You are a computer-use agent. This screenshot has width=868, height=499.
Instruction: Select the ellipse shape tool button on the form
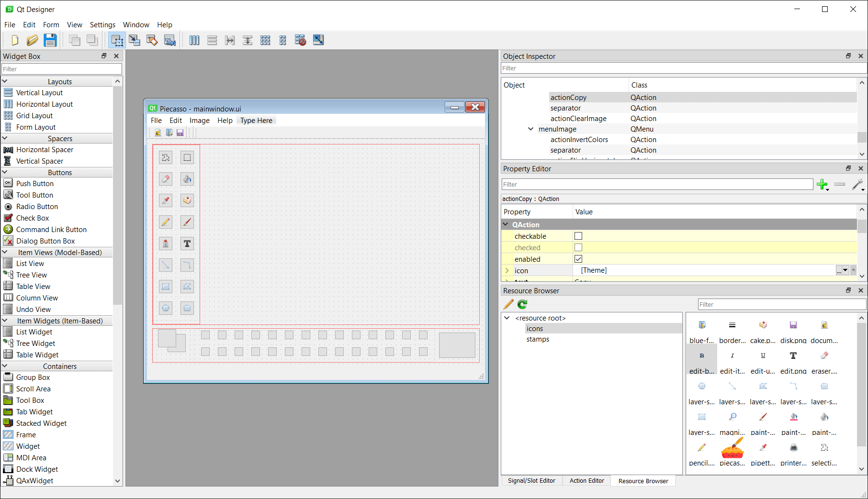166,308
